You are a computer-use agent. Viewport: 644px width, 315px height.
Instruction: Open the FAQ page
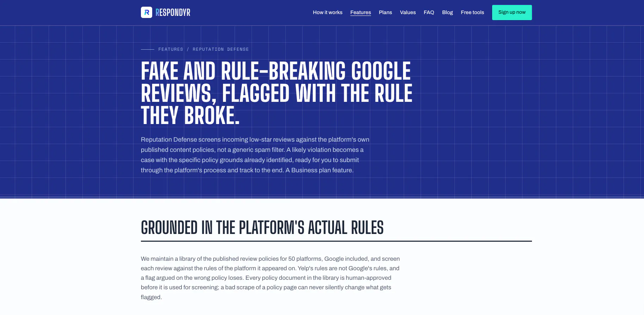pyautogui.click(x=429, y=12)
